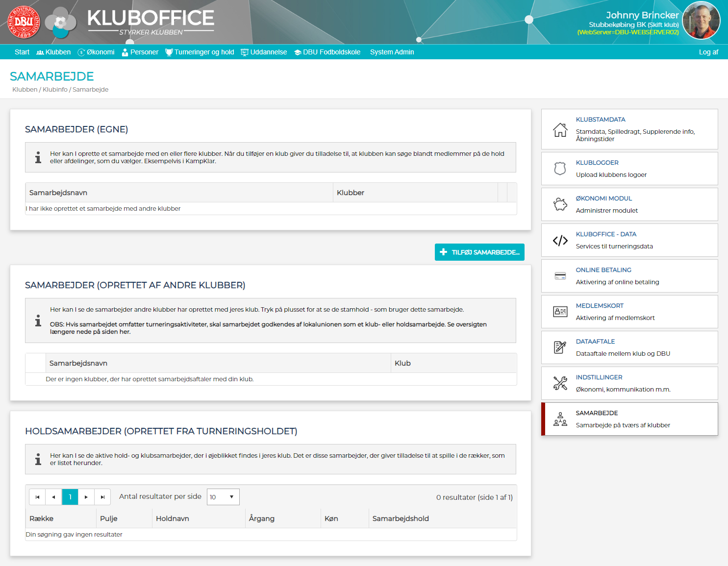728x566 pixels.
Task: Click info icon in Oprettet af andre klubber
Action: (38, 320)
